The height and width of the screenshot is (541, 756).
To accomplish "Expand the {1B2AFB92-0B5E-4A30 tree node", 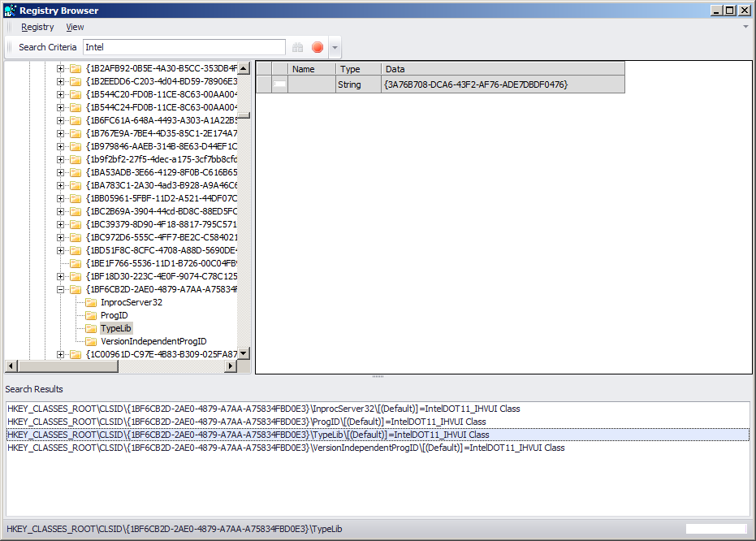I will (x=60, y=68).
